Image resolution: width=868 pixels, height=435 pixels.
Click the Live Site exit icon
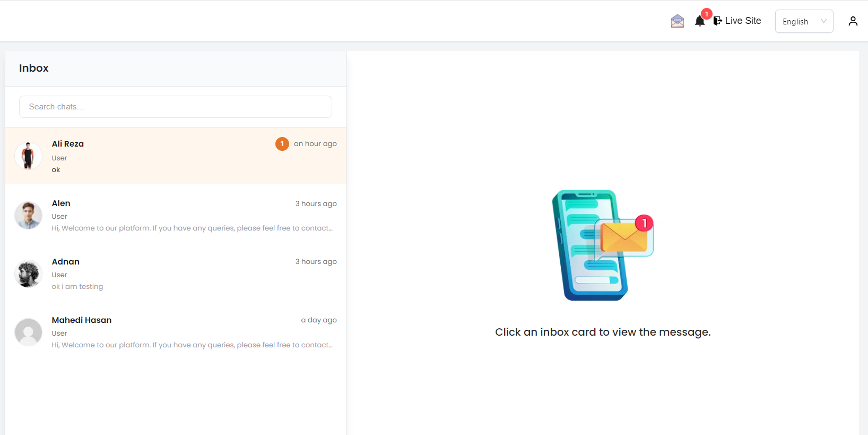click(x=717, y=21)
